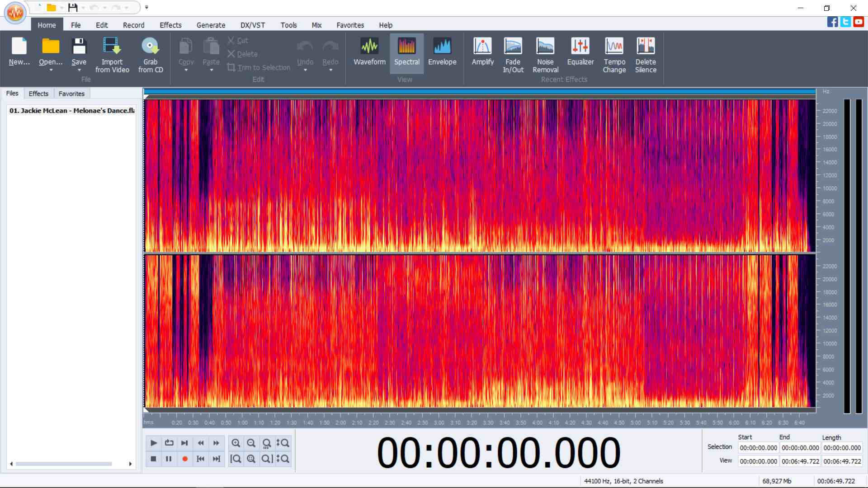Click the application orb logo button
Image resolution: width=868 pixels, height=488 pixels.
pyautogui.click(x=15, y=13)
